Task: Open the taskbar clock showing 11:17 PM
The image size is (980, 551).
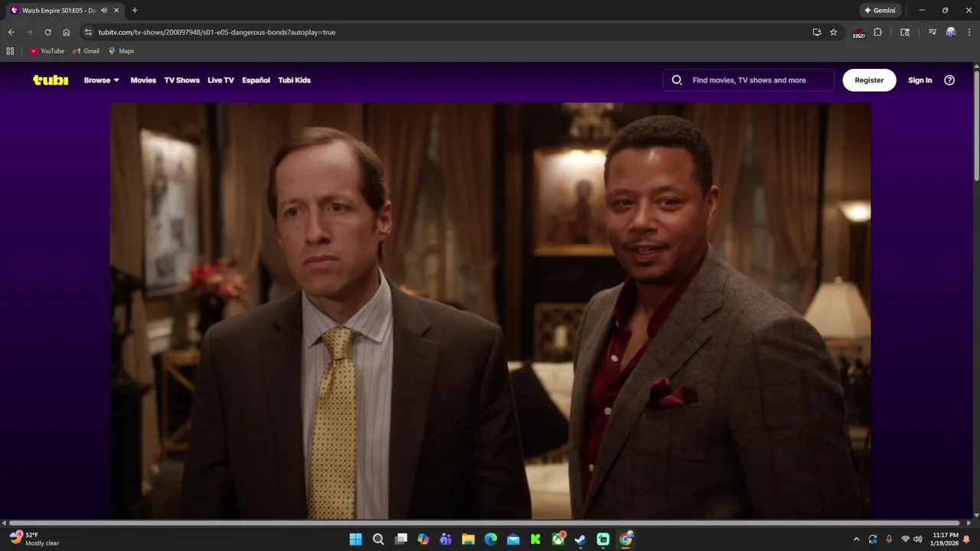Action: [945, 540]
